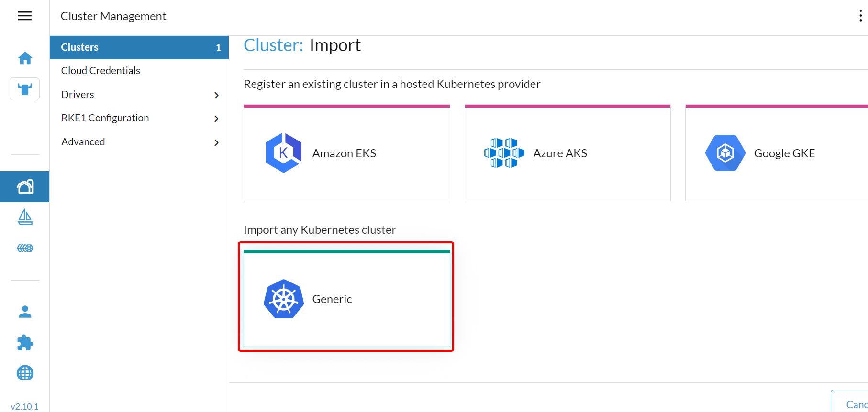Open the Cluster Management barn icon
This screenshot has width=868, height=412.
(x=25, y=186)
